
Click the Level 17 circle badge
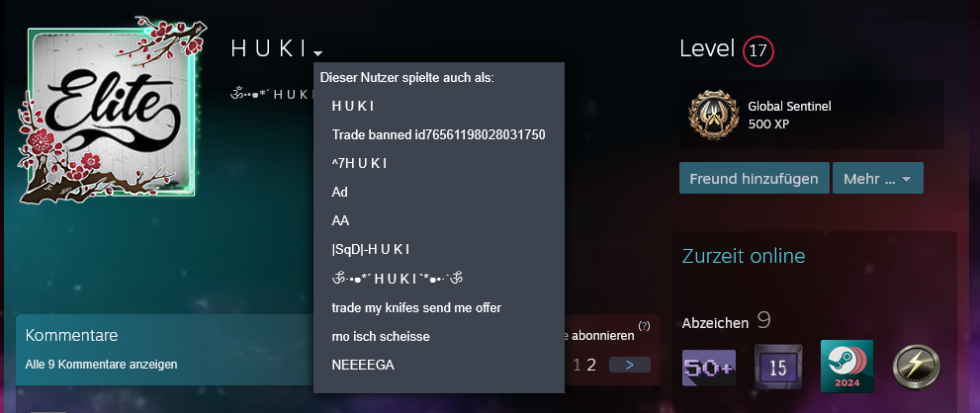pos(758,50)
